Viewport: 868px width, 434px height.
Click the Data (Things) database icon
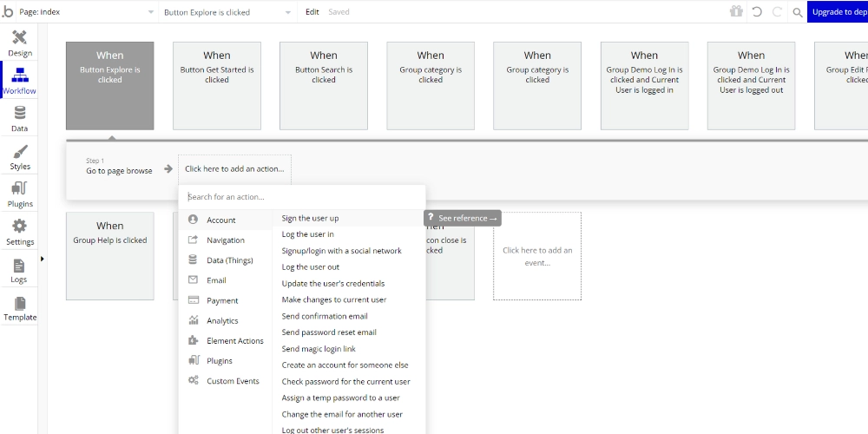coord(193,260)
